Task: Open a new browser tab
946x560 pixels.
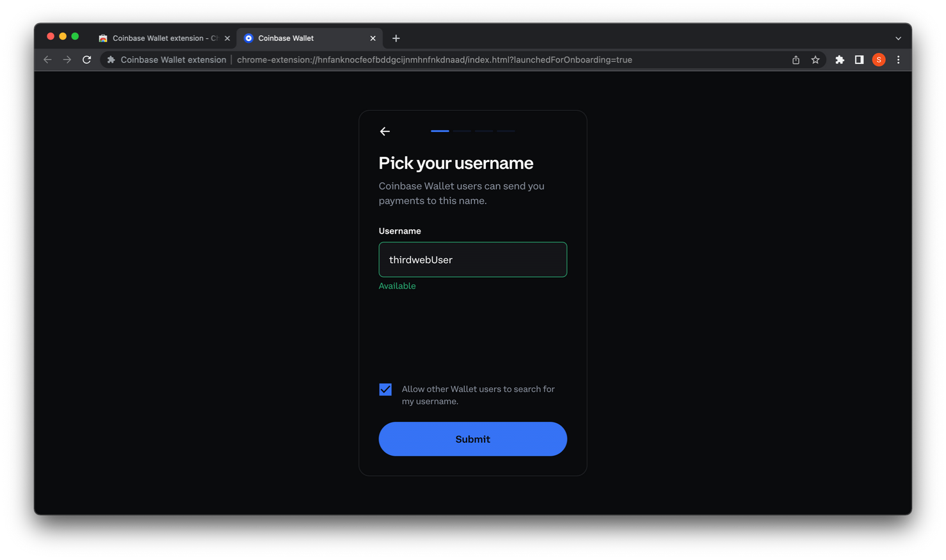Action: pyautogui.click(x=396, y=38)
